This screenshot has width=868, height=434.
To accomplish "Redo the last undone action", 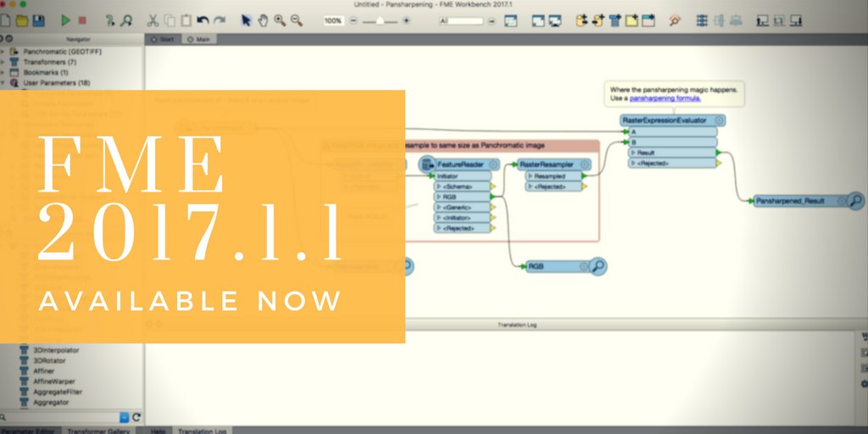I will tap(220, 21).
